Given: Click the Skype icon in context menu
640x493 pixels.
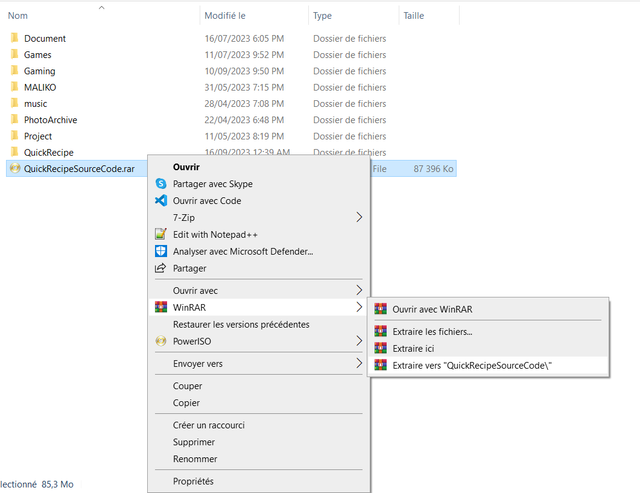Looking at the screenshot, I should click(161, 184).
